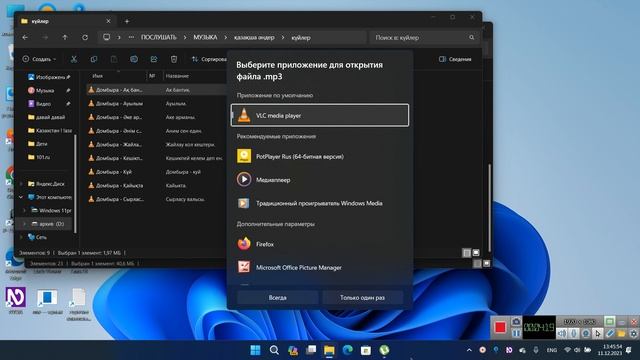Stop recording with the red square button
Image resolution: width=640 pixels, height=360 pixels.
point(500,327)
